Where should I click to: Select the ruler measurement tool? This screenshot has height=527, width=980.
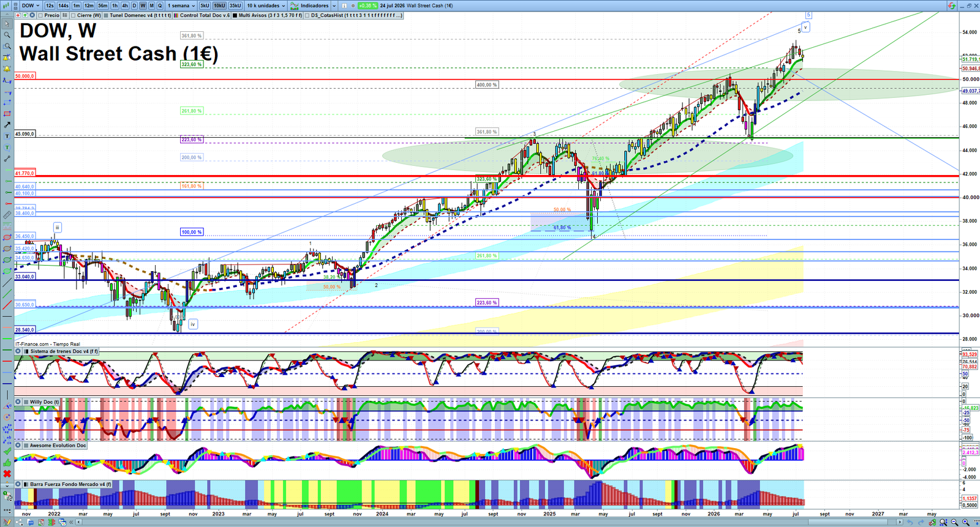[x=7, y=215]
